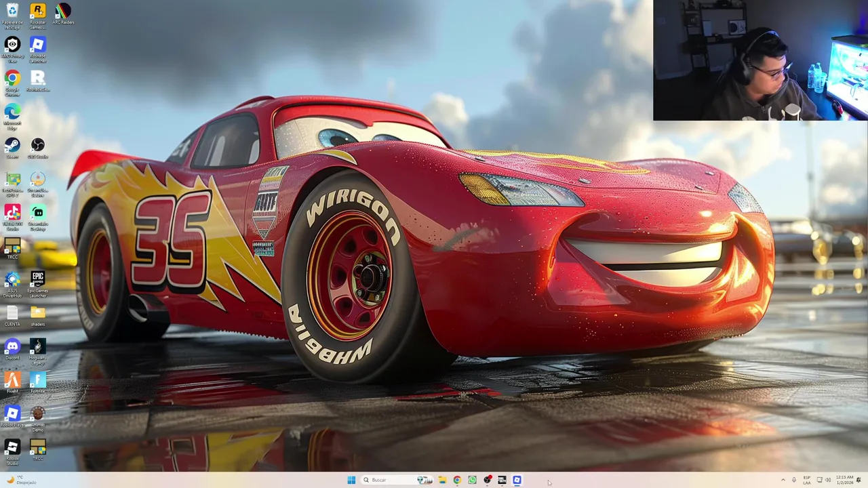
Task: Open the notification bell in taskbar
Action: tap(859, 480)
